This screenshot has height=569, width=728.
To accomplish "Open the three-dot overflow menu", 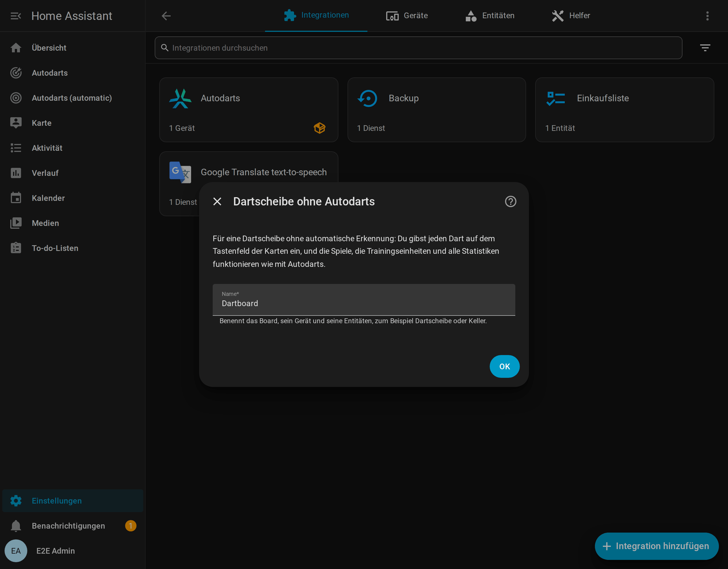I will tap(707, 16).
